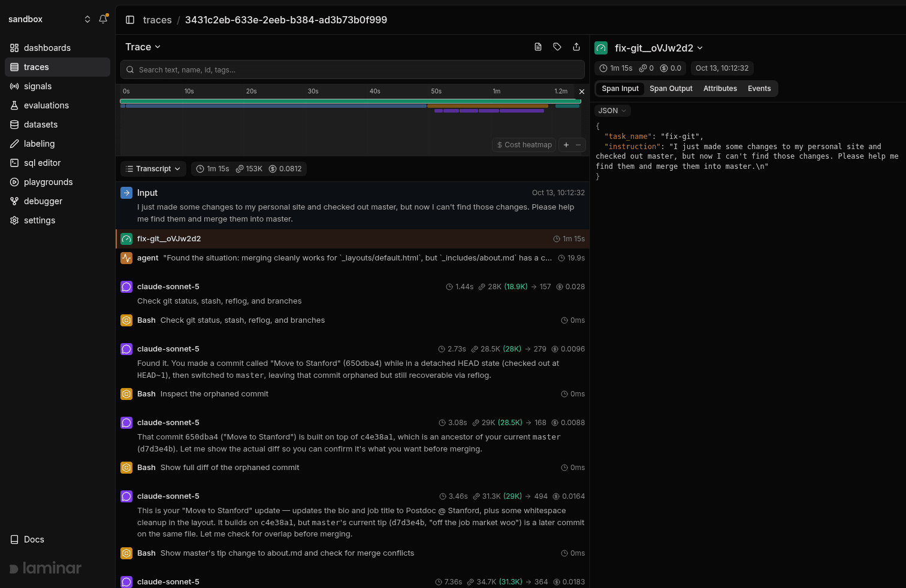Select the Input row in the transcript
This screenshot has height=588, width=906.
pos(352,205)
